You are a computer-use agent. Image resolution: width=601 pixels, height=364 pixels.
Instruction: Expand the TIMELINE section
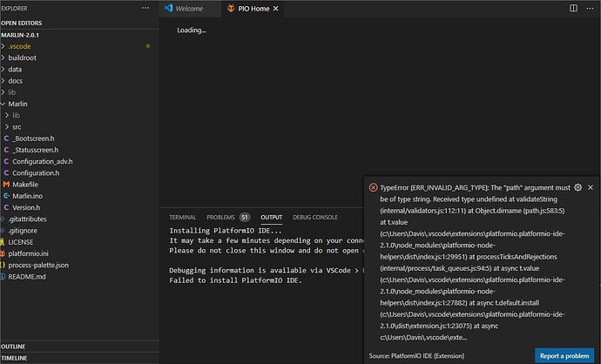pyautogui.click(x=79, y=358)
